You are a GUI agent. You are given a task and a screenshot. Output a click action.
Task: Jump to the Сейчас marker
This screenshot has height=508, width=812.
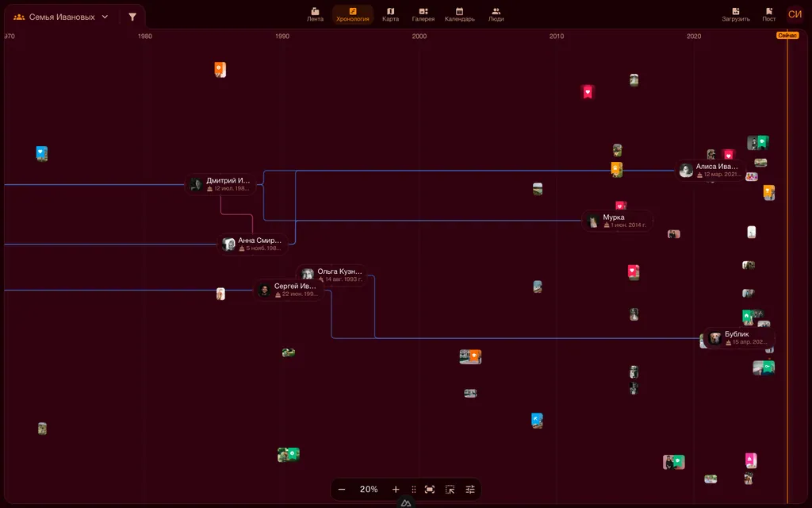(787, 35)
